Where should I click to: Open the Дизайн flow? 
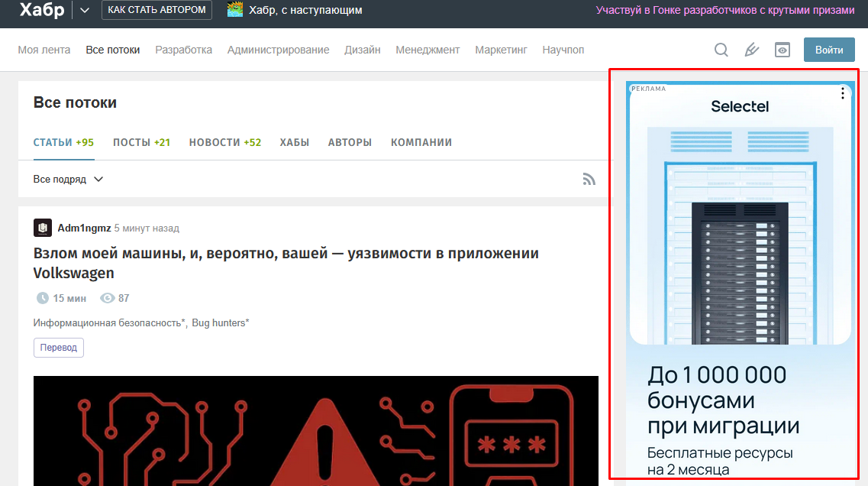pyautogui.click(x=362, y=50)
